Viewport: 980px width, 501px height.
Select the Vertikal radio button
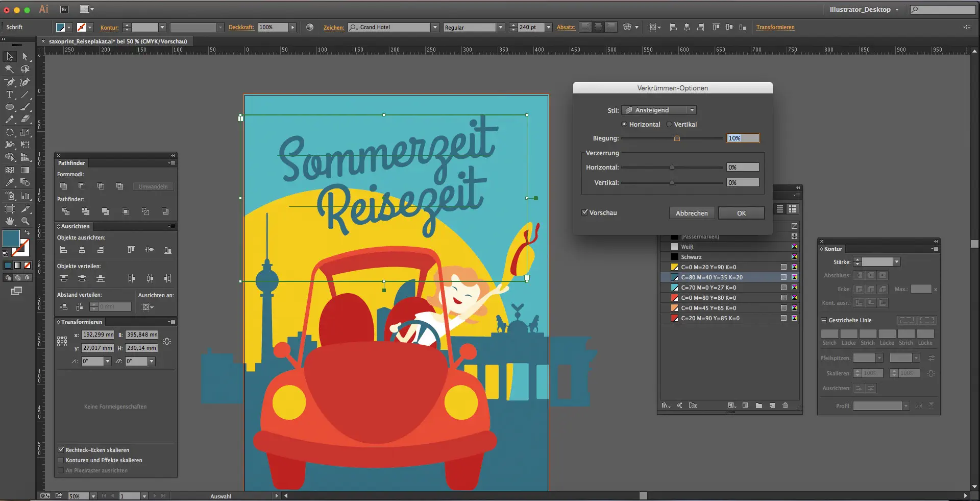click(x=669, y=124)
